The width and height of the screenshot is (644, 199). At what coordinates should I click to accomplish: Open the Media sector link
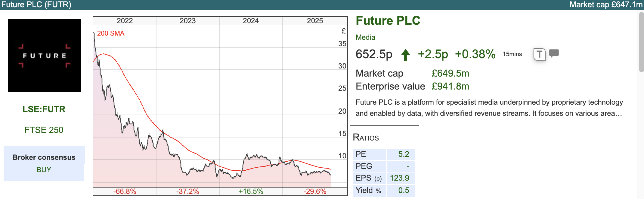pos(365,37)
